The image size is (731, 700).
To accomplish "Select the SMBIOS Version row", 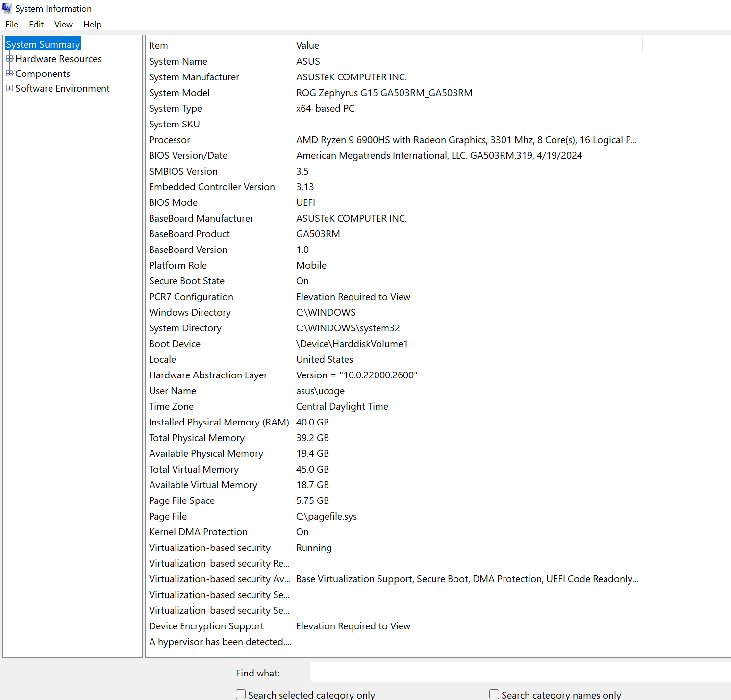I will click(x=394, y=171).
